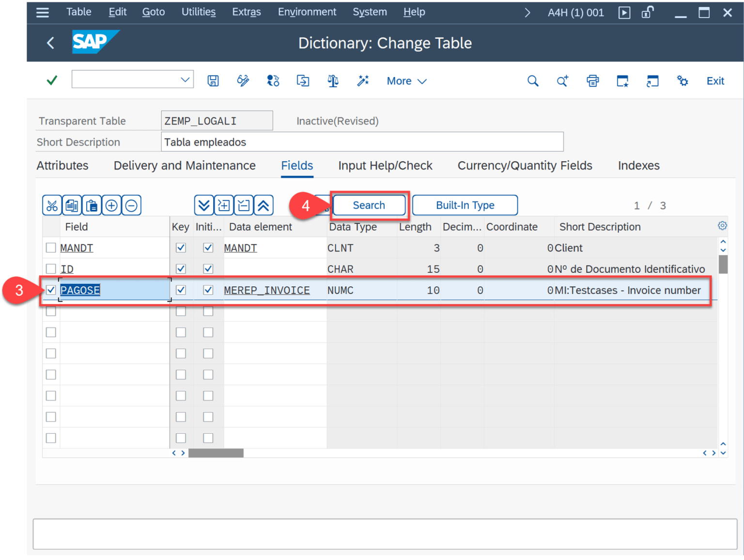Viewport: 744px width, 560px height.
Task: Click the Insert Row plus icon
Action: tap(111, 205)
